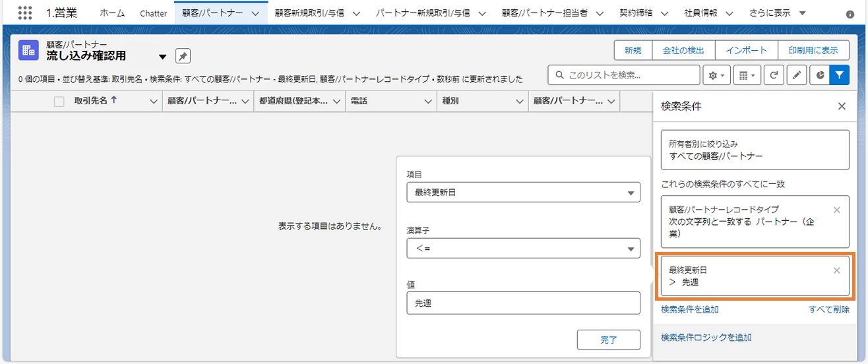Expand the 取引先名 column menu
Image resolution: width=868 pixels, height=364 pixels.
154,102
